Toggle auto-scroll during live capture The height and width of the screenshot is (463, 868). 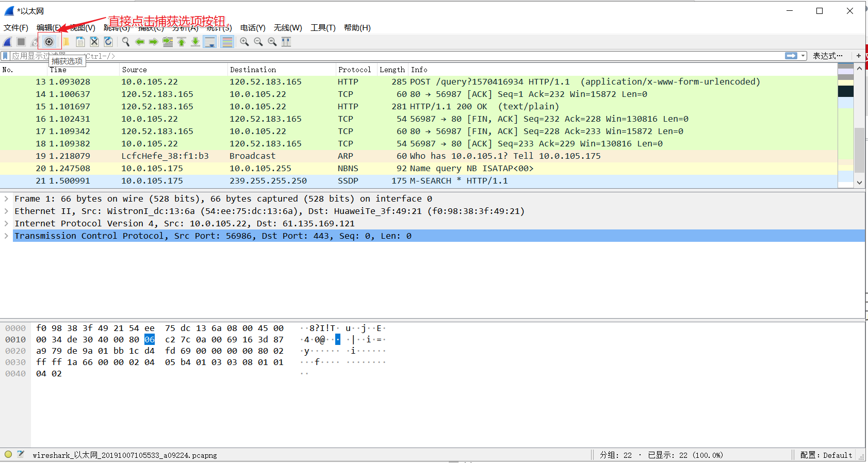(210, 42)
